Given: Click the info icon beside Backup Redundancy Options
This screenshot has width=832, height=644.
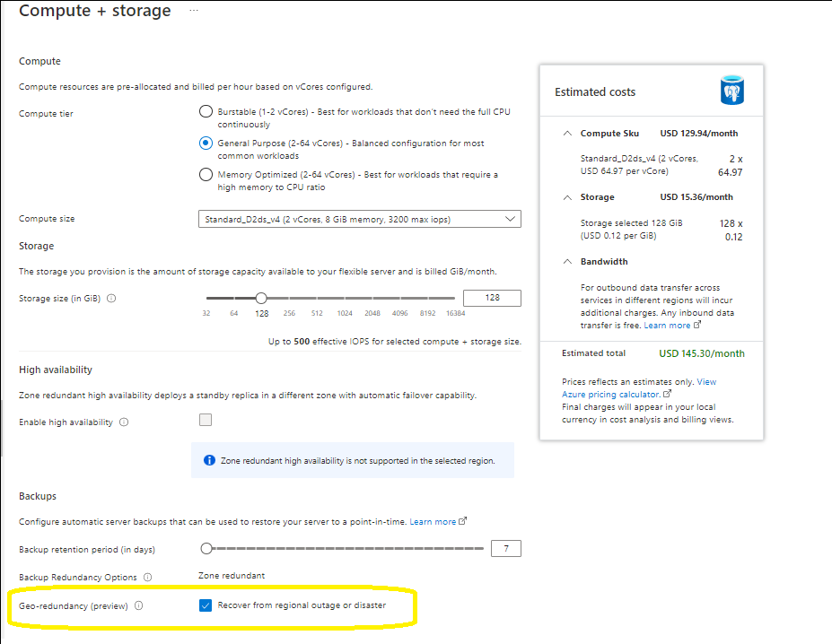Looking at the screenshot, I should 149,577.
